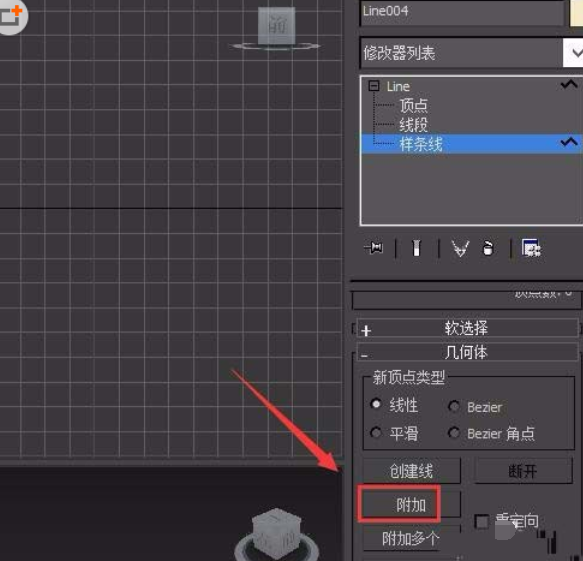Click remove modifier trash icon

(x=488, y=248)
